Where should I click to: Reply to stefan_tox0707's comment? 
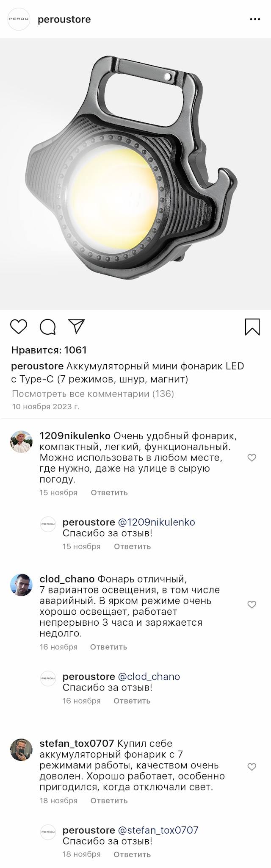coord(109,801)
